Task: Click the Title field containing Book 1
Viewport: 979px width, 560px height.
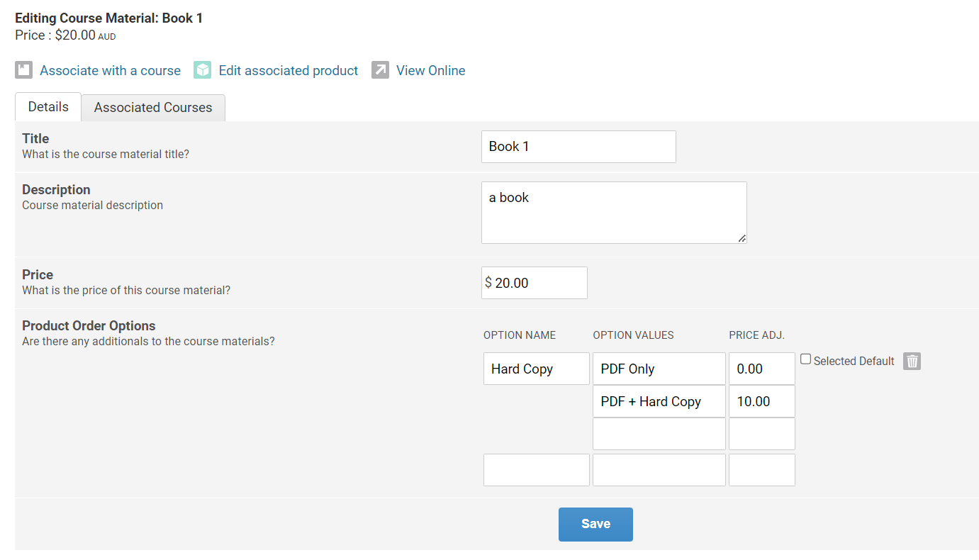Action: (x=578, y=147)
